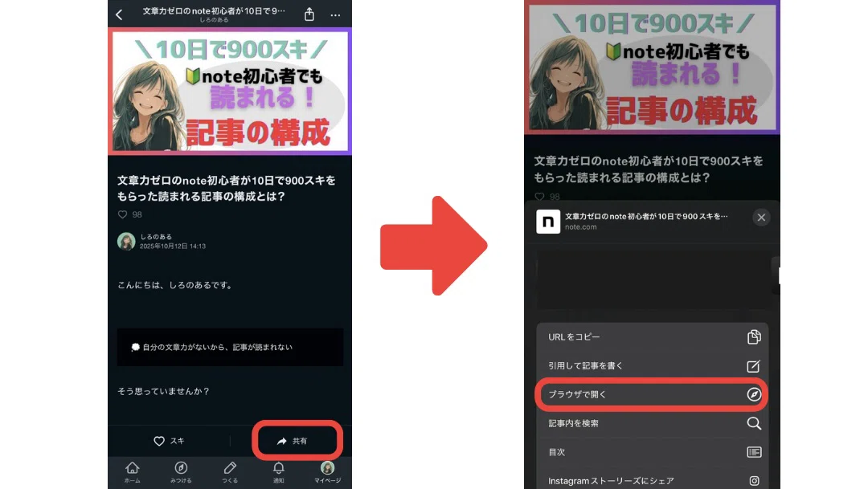The height and width of the screenshot is (489, 868).
Task: Tap the スキ like button at bottom
Action: [169, 441]
